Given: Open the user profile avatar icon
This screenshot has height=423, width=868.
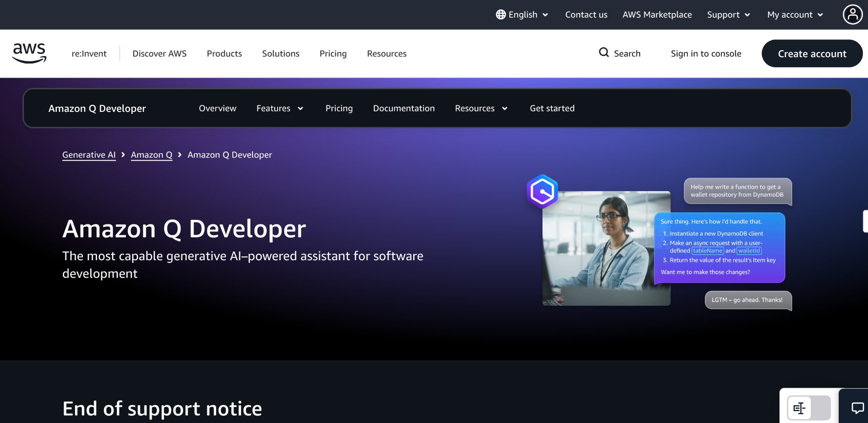Looking at the screenshot, I should point(853,14).
